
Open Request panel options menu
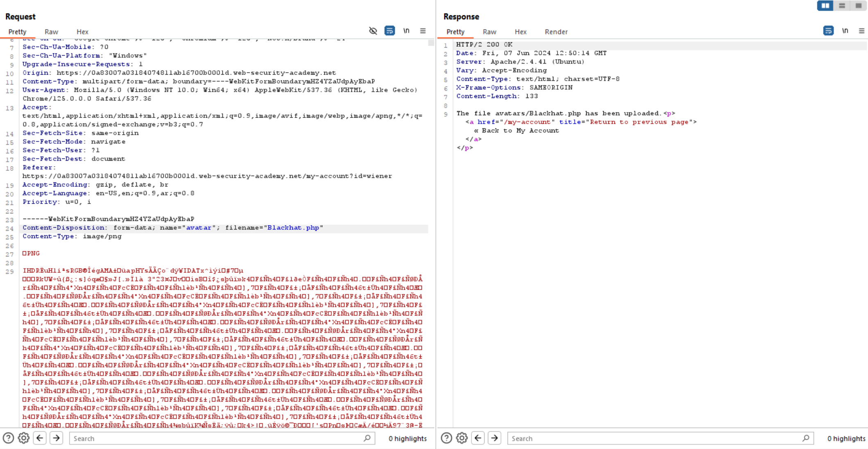click(x=423, y=31)
